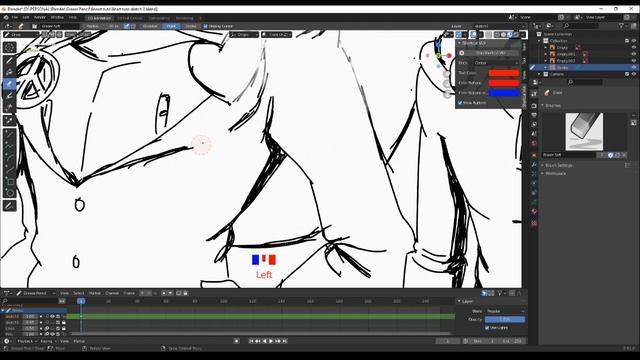
Task: Switch to the 2D Animation workspace tab
Action: 99,18
